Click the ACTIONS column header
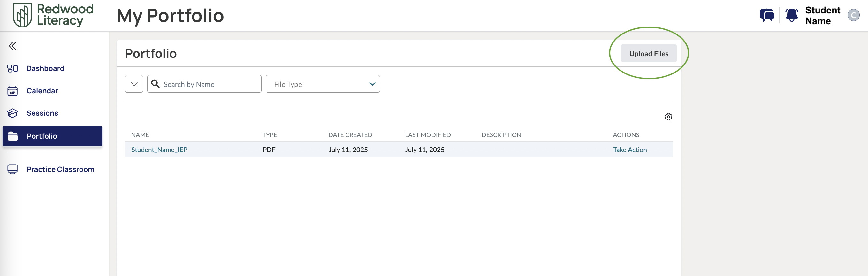 click(x=626, y=135)
